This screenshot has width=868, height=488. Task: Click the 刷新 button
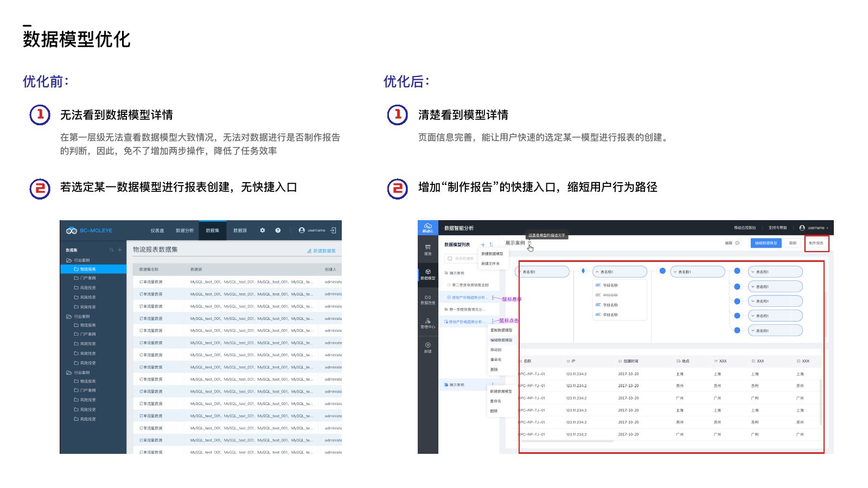point(793,243)
